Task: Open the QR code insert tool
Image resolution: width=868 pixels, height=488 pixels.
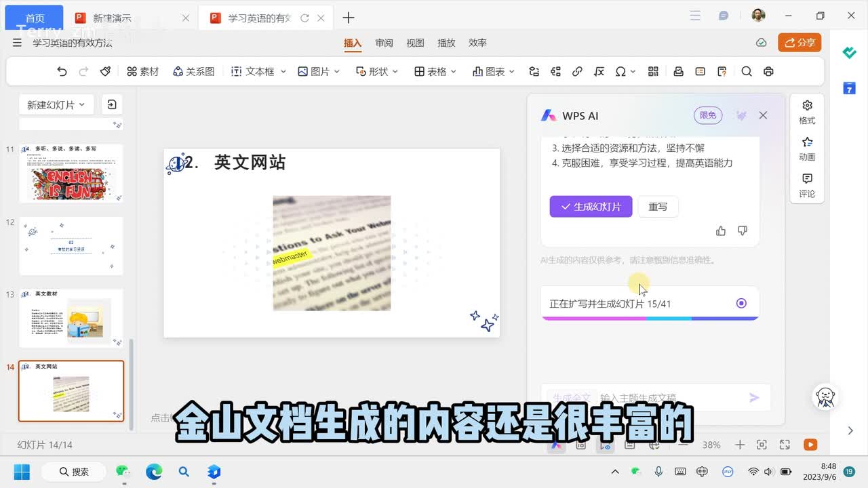Action: pyautogui.click(x=653, y=71)
